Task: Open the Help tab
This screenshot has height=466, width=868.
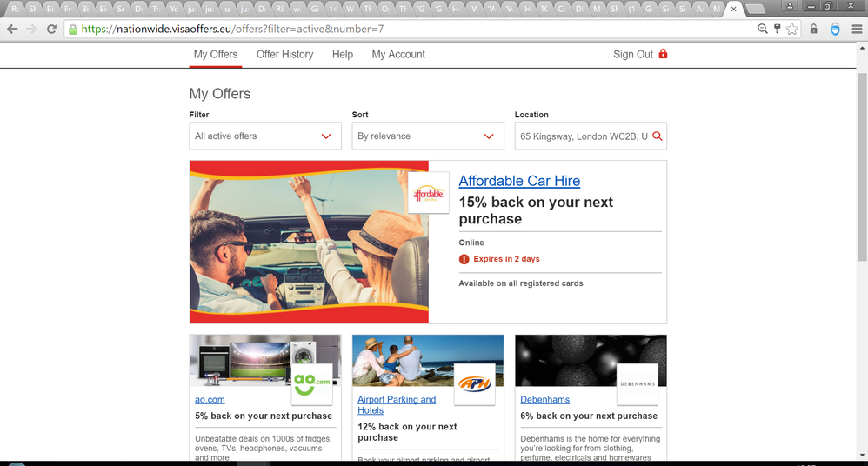Action: pos(343,54)
